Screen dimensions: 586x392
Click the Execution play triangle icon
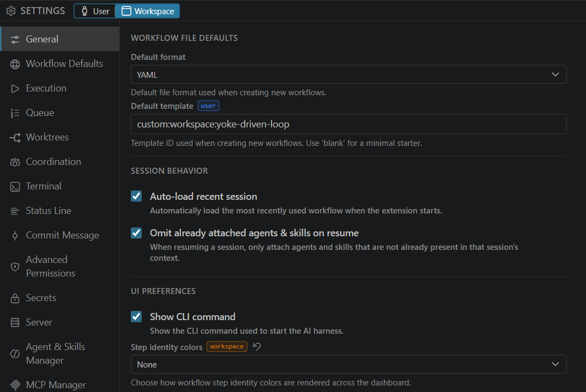point(15,89)
